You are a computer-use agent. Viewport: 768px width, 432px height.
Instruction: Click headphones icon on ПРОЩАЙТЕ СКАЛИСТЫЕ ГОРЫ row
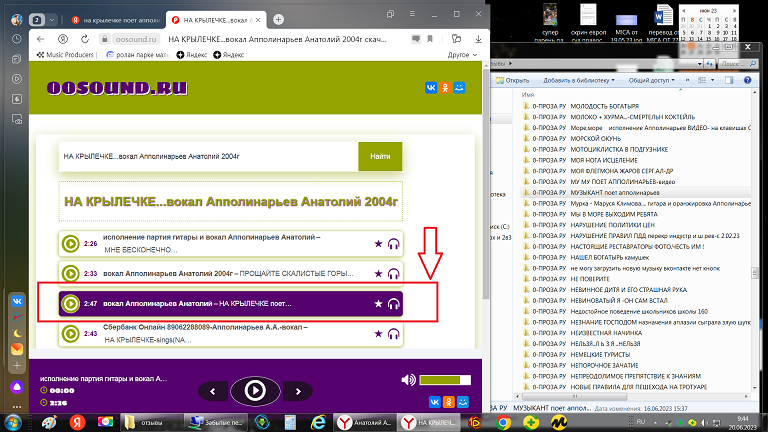(393, 274)
